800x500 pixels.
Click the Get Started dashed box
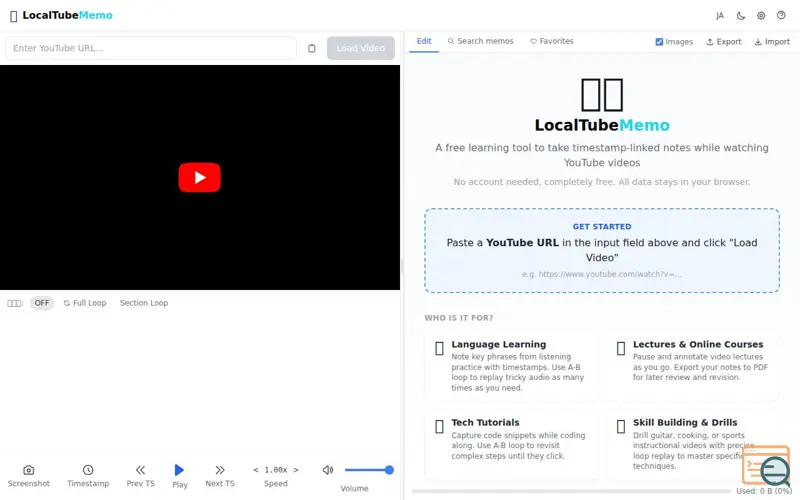pos(602,251)
